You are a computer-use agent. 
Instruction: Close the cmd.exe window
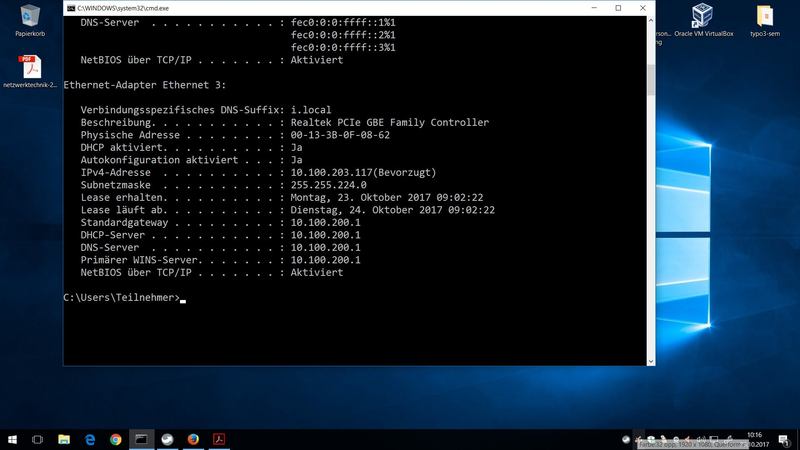coord(643,8)
